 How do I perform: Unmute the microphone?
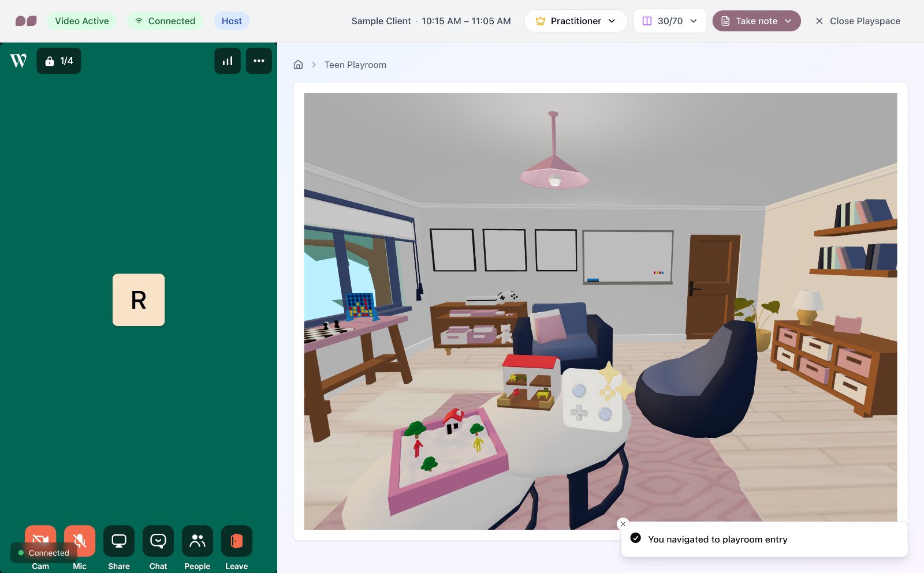coord(80,541)
